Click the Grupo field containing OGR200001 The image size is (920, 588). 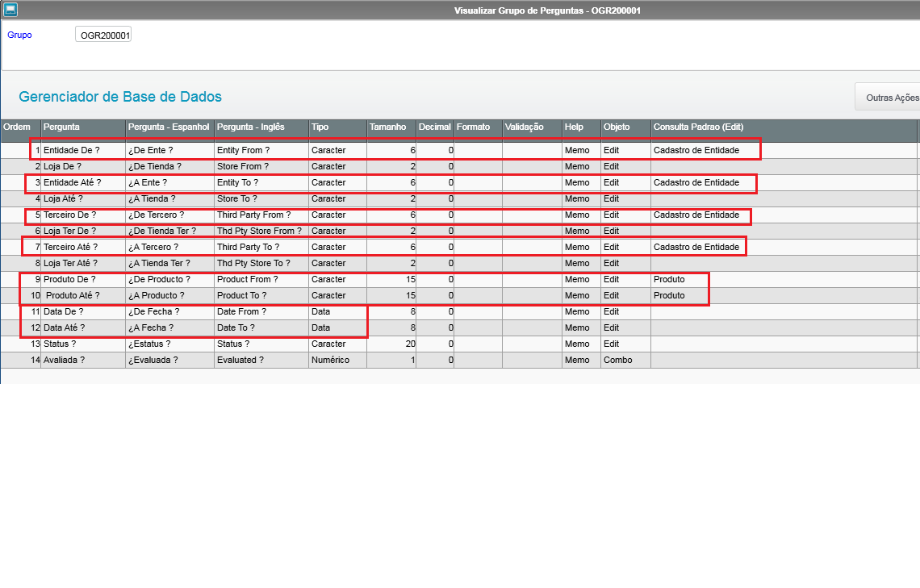[103, 35]
